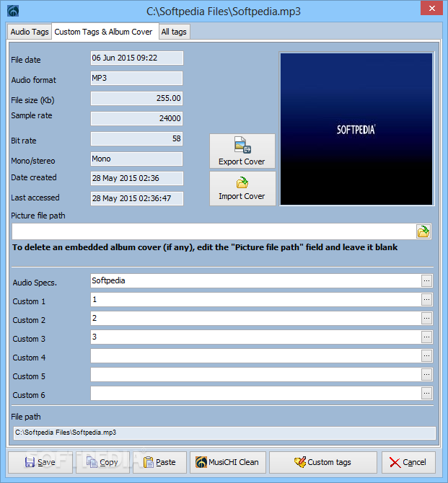The width and height of the screenshot is (448, 483).
Task: Click the Import Cover button
Action: [242, 189]
